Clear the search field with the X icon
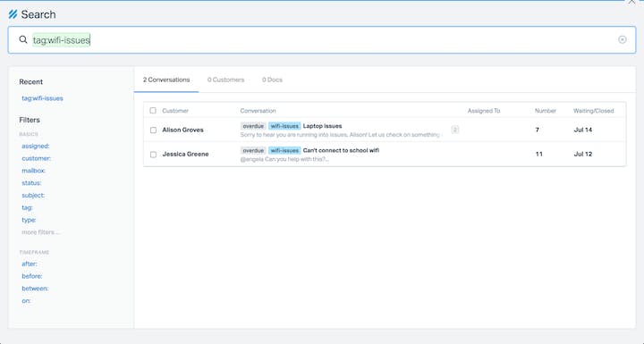Screen dimensions: 644x344 click(x=623, y=39)
